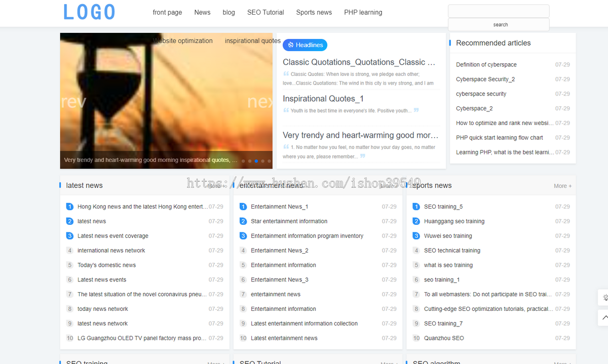Open recommended article Cyberspace Security_2

tap(485, 79)
